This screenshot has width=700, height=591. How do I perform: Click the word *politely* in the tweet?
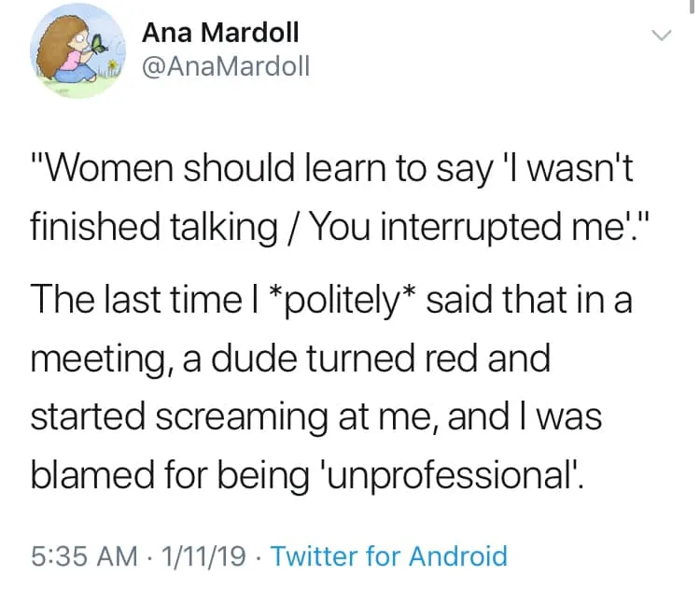point(343,301)
